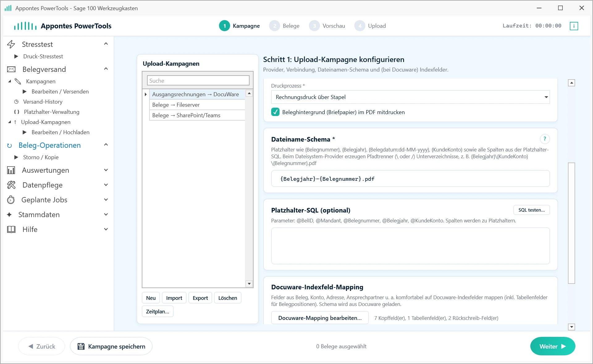The width and height of the screenshot is (593, 364).
Task: Click the Löschen button
Action: point(228,298)
